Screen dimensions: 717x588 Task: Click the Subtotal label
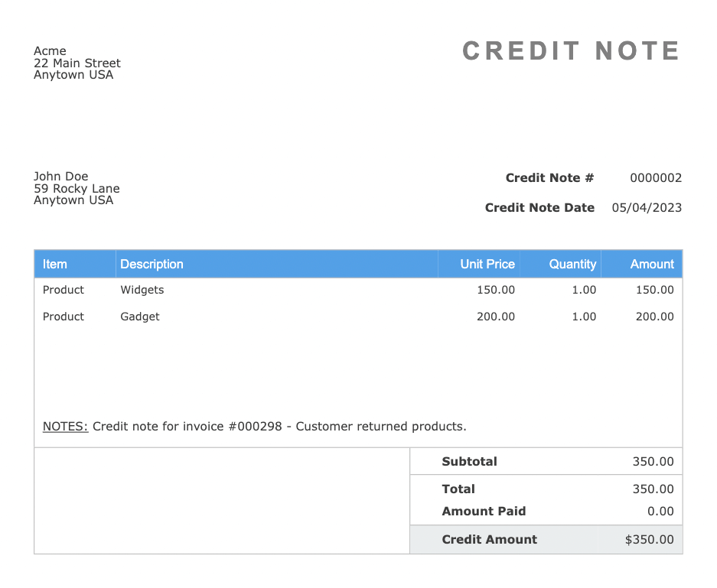469,462
